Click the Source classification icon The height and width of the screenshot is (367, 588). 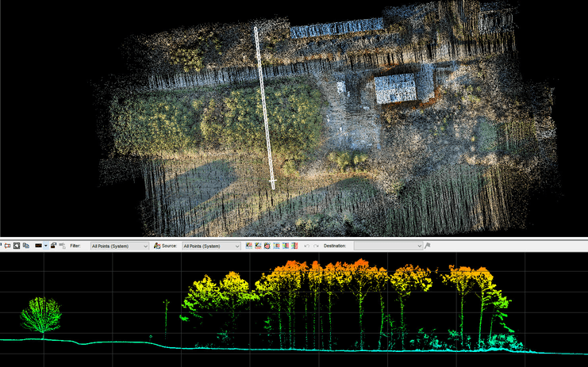click(x=157, y=246)
